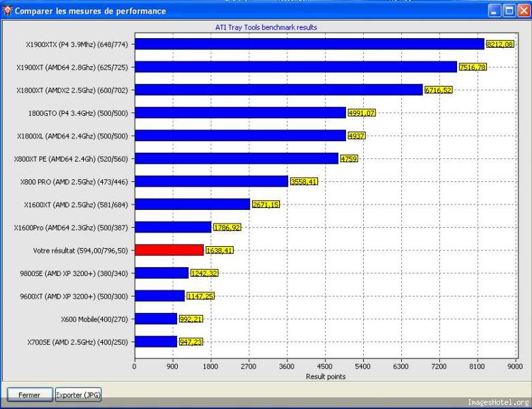532x409 pixels.
Task: Maximize the performance comparison window
Action: (x=508, y=10)
